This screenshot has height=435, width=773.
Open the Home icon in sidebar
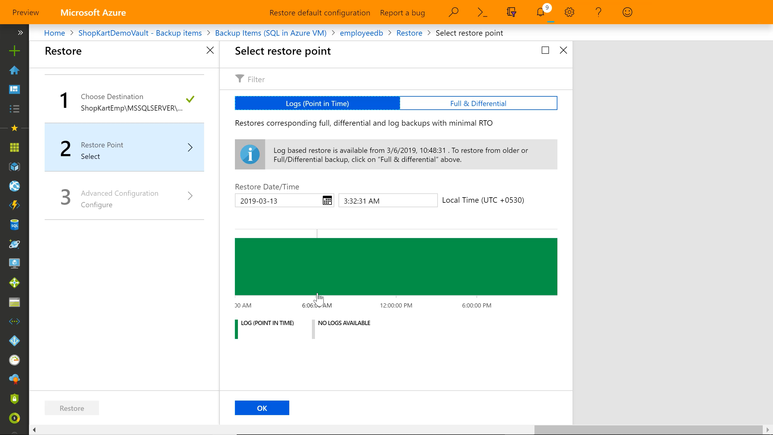(x=14, y=70)
